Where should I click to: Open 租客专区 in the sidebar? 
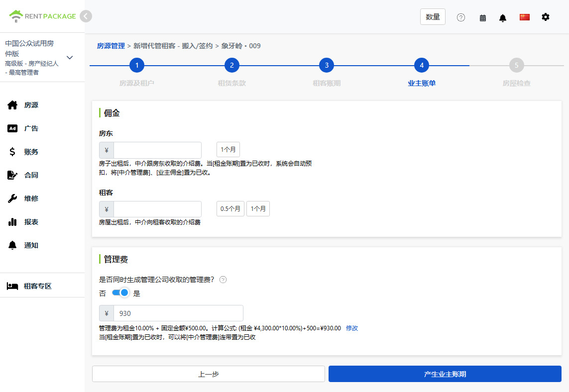[38, 286]
